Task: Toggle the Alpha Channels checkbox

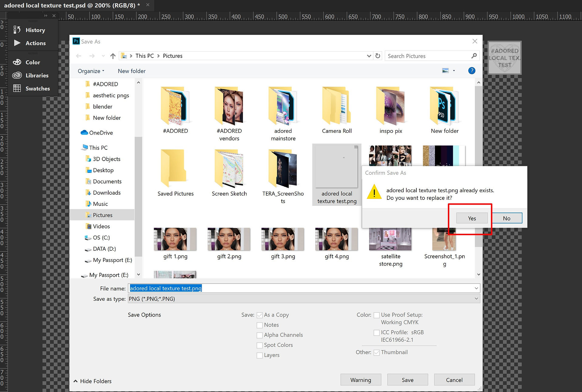Action: click(x=260, y=335)
